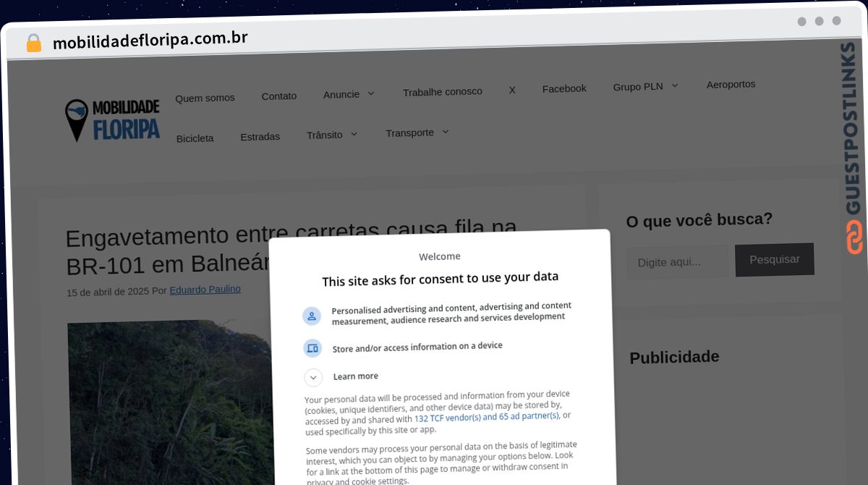Expand the Learn more chevron
Image resolution: width=868 pixels, height=485 pixels.
(313, 377)
